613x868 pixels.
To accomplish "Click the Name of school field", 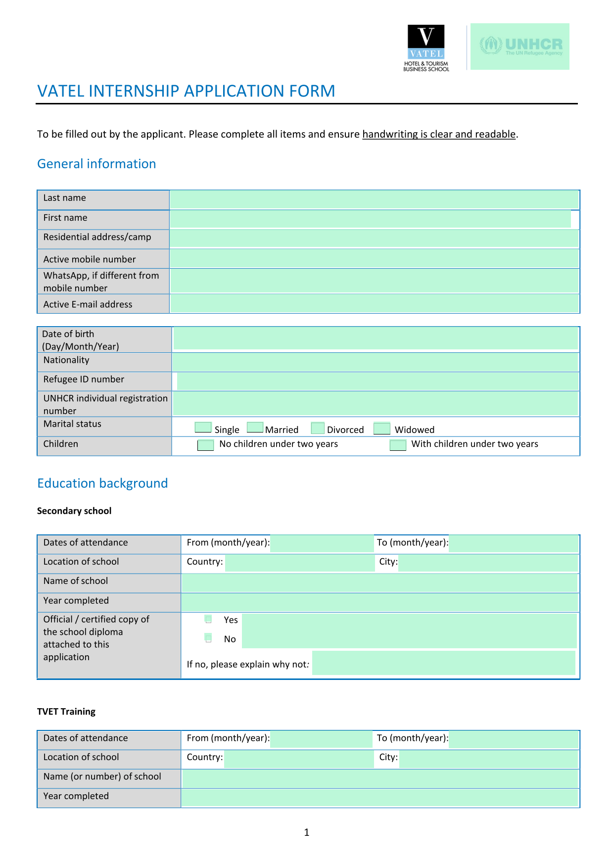I will coord(379,582).
